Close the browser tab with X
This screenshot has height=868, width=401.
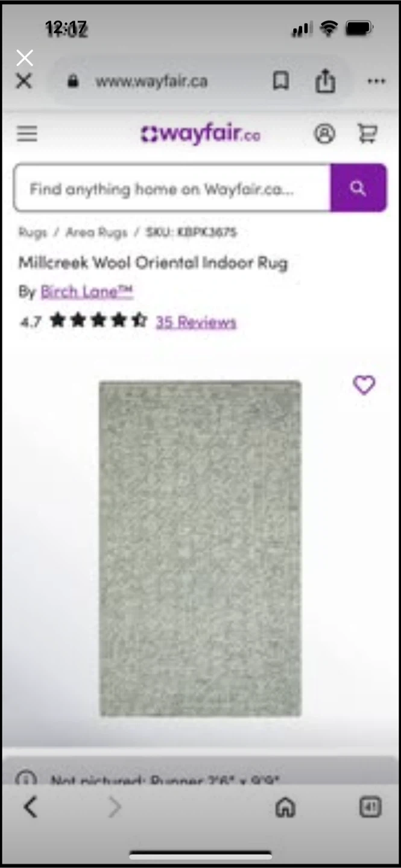[24, 81]
